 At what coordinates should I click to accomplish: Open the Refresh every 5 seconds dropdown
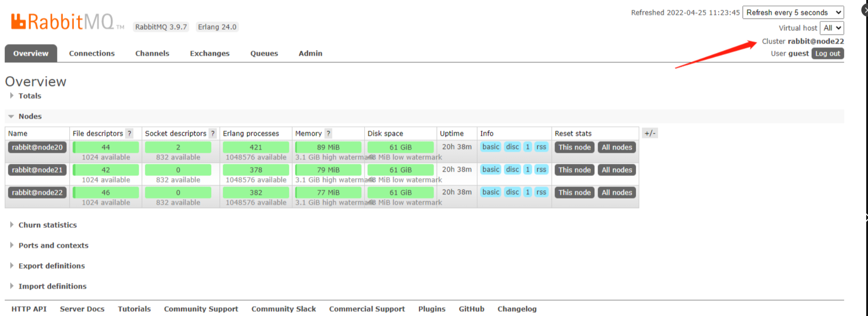tap(793, 12)
